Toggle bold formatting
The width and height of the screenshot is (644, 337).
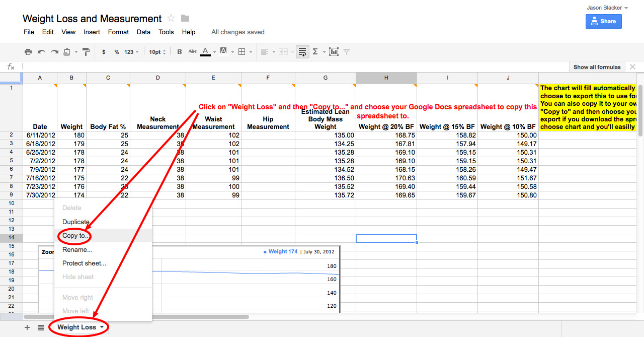tap(180, 52)
